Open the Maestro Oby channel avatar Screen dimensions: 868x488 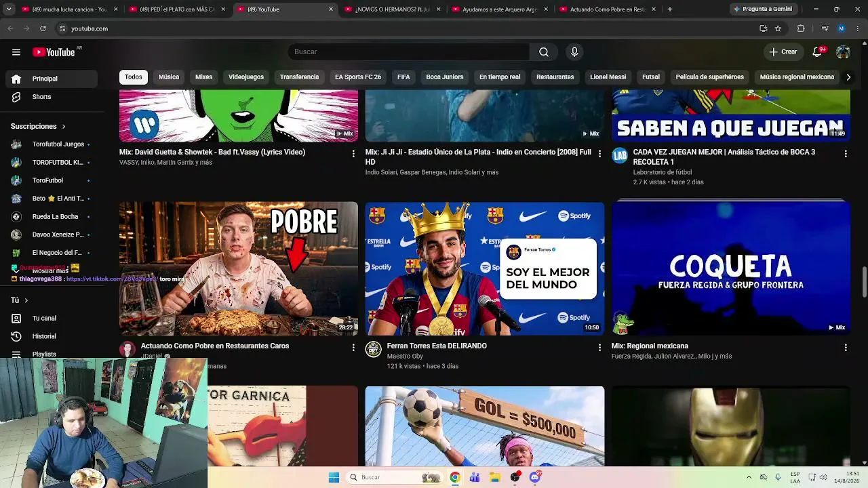point(374,349)
